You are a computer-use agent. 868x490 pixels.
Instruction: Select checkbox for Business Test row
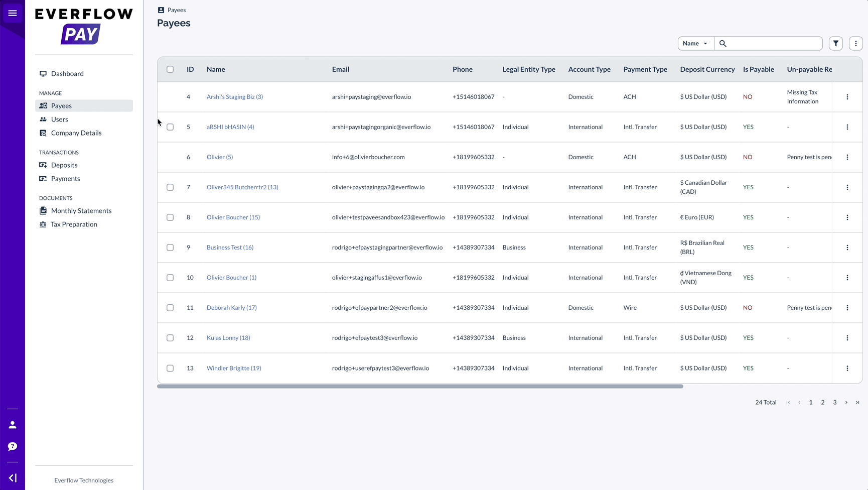170,248
